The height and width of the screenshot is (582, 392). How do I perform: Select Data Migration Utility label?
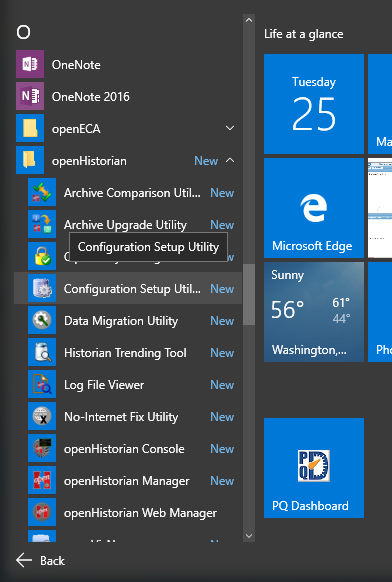tap(121, 321)
